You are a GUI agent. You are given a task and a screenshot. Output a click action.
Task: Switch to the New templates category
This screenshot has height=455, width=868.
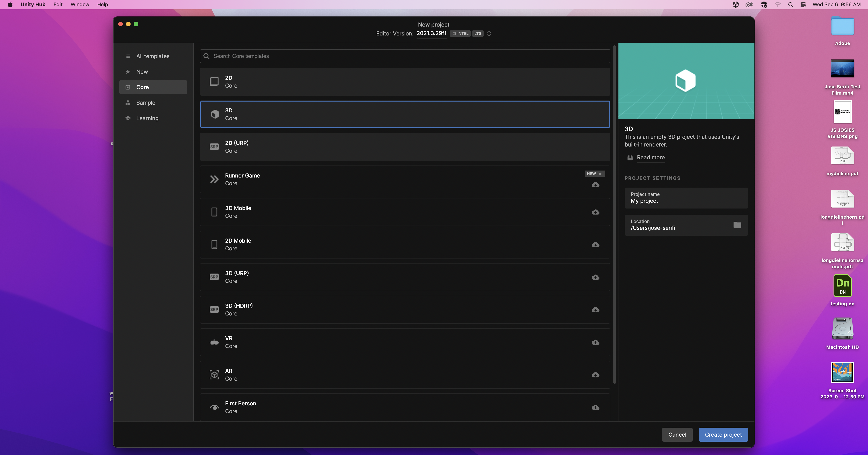tap(153, 72)
